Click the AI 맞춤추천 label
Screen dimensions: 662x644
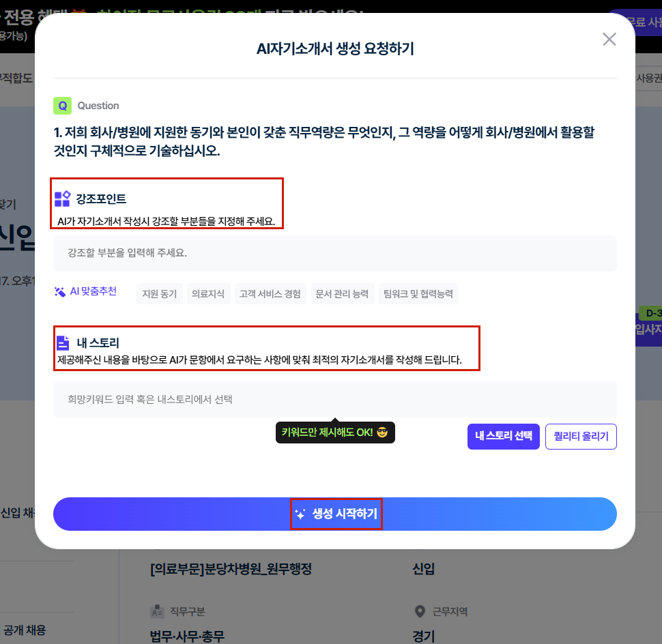(x=93, y=291)
